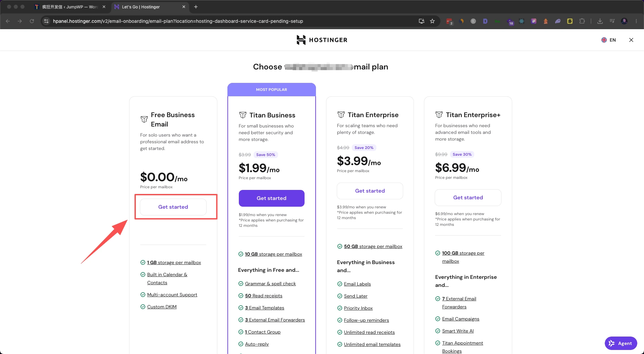The width and height of the screenshot is (644, 354).
Task: Open the Custom DKIM feature link
Action: (x=162, y=307)
